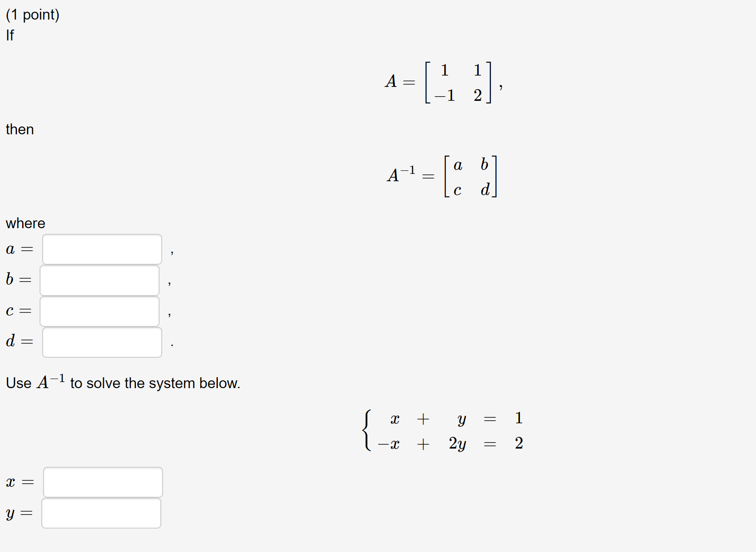The image size is (756, 552).
Task: Click the input field for d
Action: click(102, 343)
